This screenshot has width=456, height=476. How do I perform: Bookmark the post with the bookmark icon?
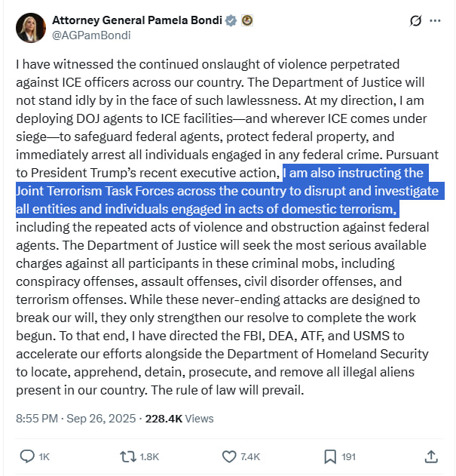pos(330,456)
